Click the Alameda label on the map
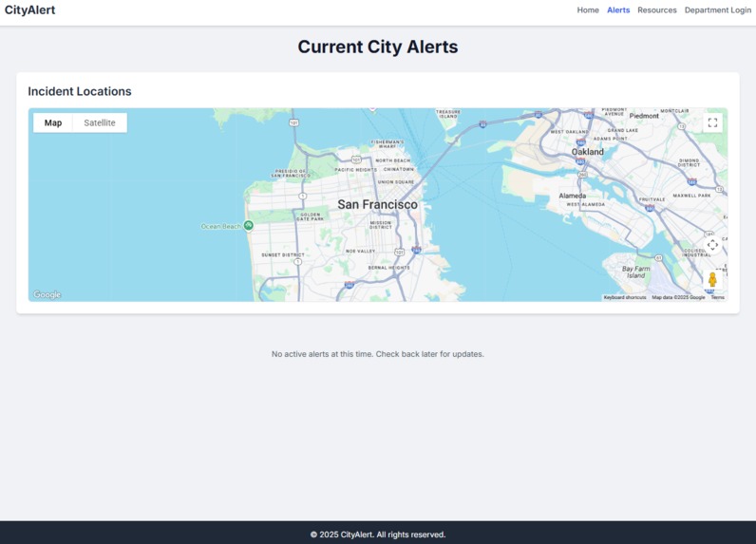Screen dimensions: 756x544 573,196
